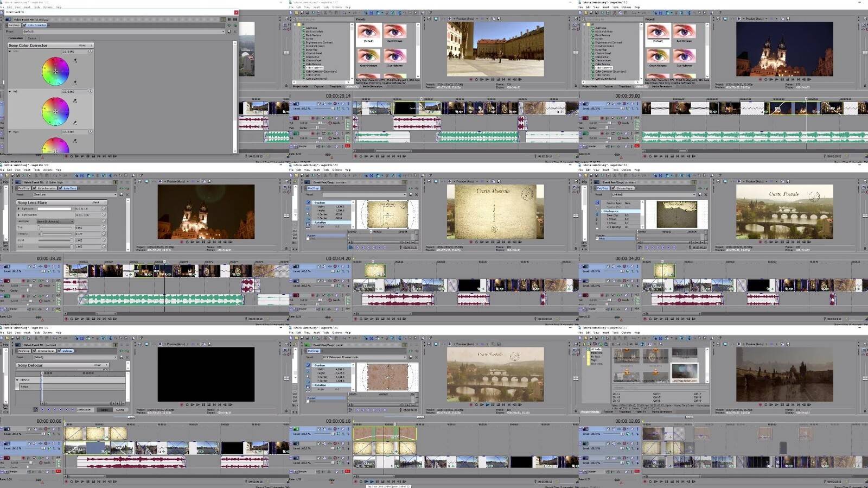Viewport: 868px width, 488px height.
Task: Toggle Color Corrector checkbox left of Lens Flare
Action: [x=35, y=188]
